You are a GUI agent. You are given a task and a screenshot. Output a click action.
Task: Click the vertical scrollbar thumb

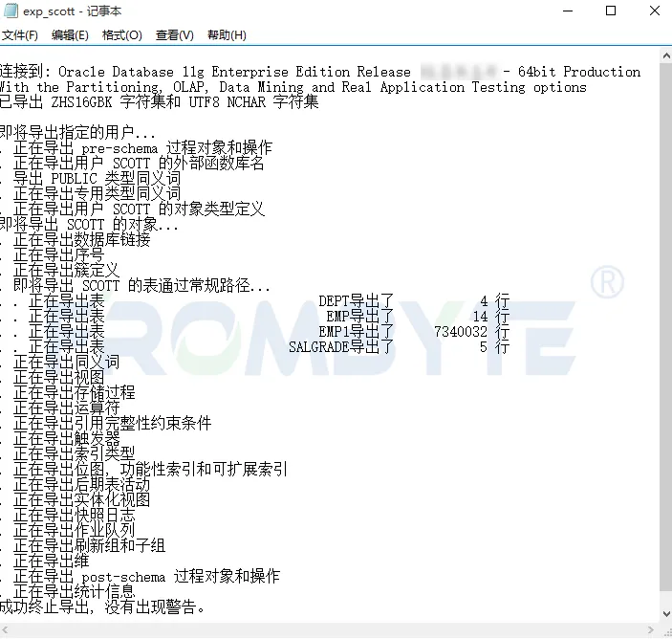[x=666, y=327]
